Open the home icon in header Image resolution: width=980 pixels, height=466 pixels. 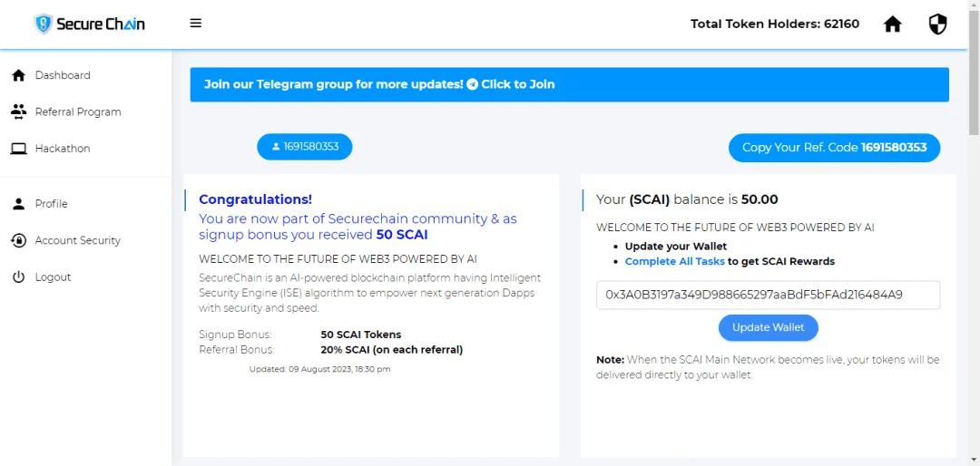point(893,24)
